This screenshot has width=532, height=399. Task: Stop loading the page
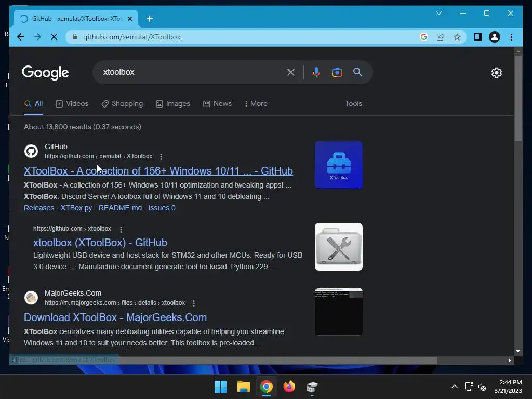pos(54,37)
